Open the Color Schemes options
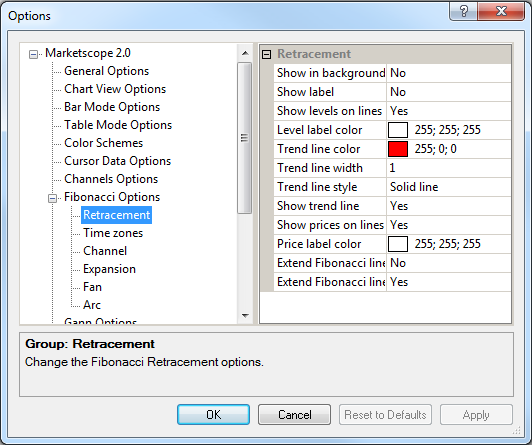Viewport: 532px width, 445px height. coord(103,143)
